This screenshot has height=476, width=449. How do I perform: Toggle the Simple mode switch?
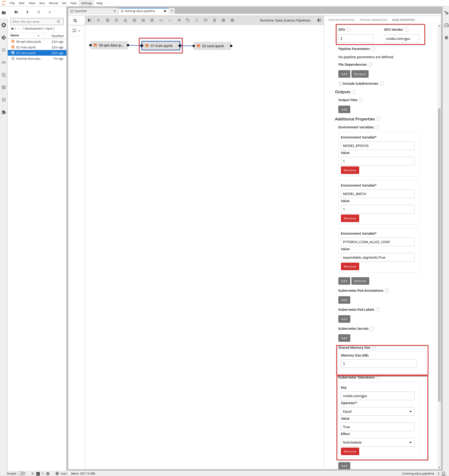tap(22, 474)
